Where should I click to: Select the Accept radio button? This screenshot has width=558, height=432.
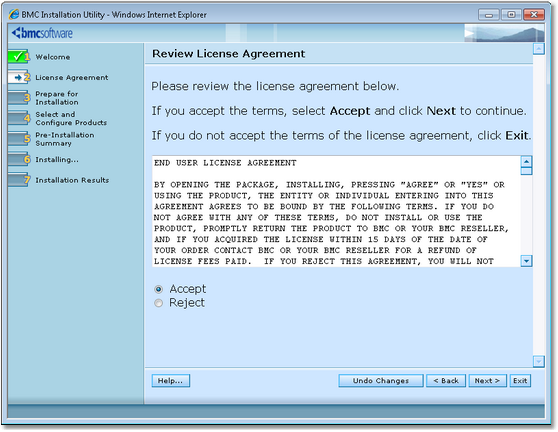tap(158, 289)
